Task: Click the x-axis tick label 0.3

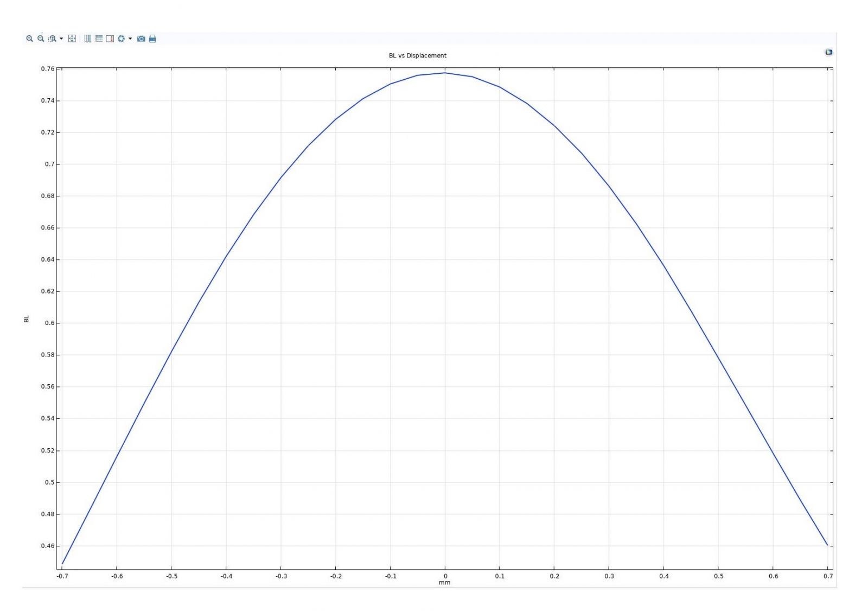Action: (609, 576)
